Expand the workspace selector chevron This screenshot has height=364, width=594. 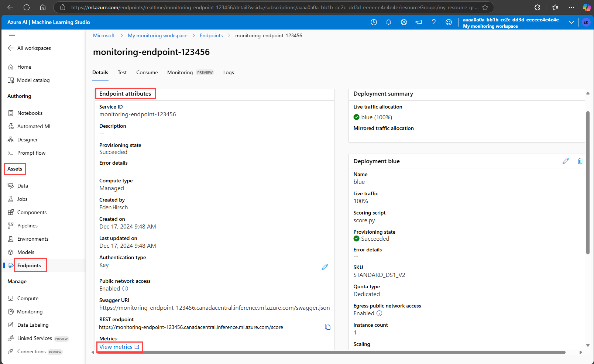tap(571, 22)
